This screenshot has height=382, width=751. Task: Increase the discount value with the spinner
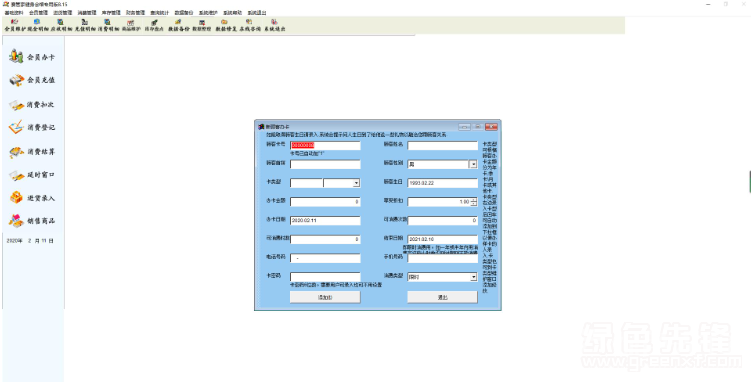click(x=474, y=200)
